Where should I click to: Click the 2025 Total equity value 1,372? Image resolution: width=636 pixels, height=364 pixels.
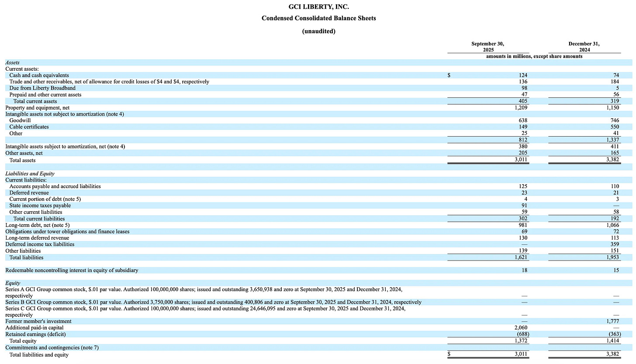click(521, 341)
